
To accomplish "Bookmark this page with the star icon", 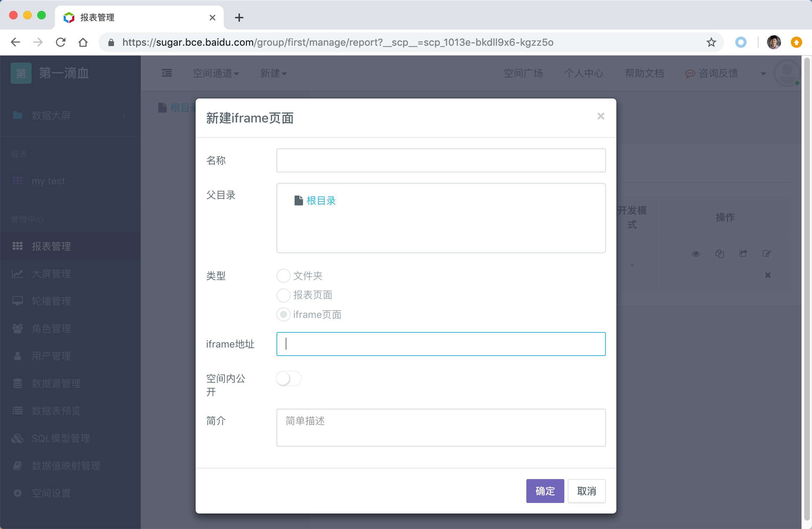I will click(711, 43).
